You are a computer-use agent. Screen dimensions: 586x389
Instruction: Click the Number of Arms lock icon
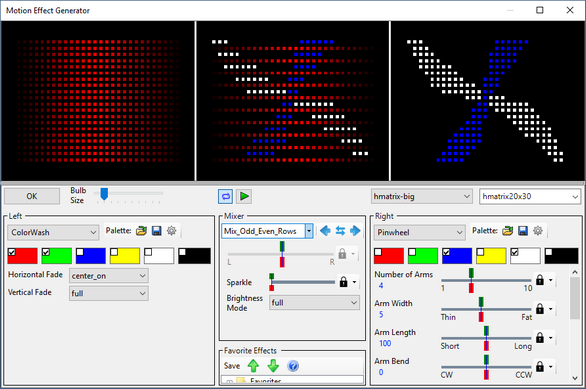pos(540,280)
